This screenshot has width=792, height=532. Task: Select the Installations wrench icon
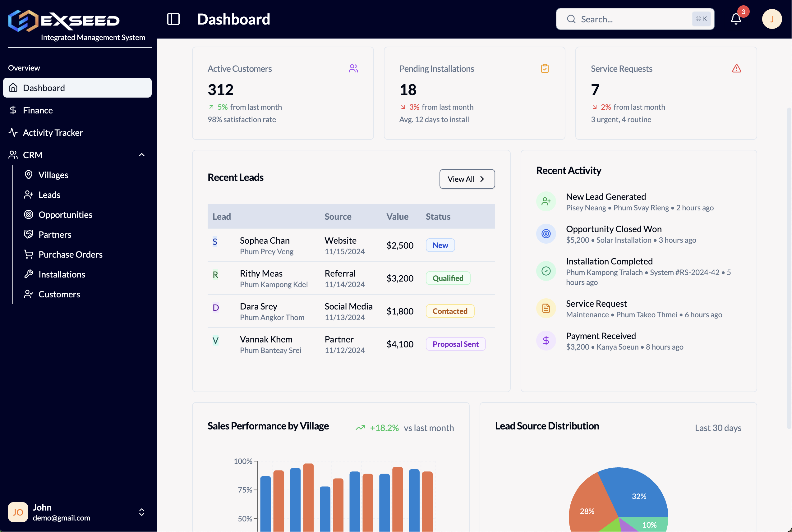click(x=29, y=274)
